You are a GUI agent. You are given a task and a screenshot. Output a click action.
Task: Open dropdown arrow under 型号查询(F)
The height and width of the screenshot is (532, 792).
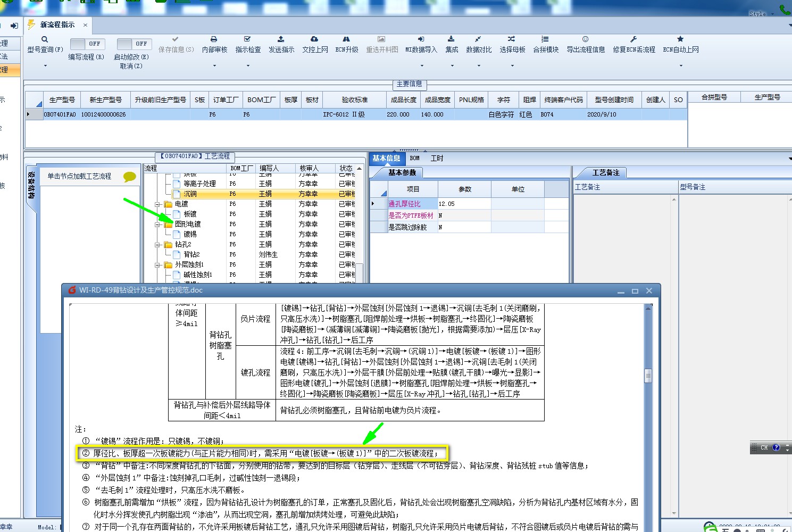[45, 66]
